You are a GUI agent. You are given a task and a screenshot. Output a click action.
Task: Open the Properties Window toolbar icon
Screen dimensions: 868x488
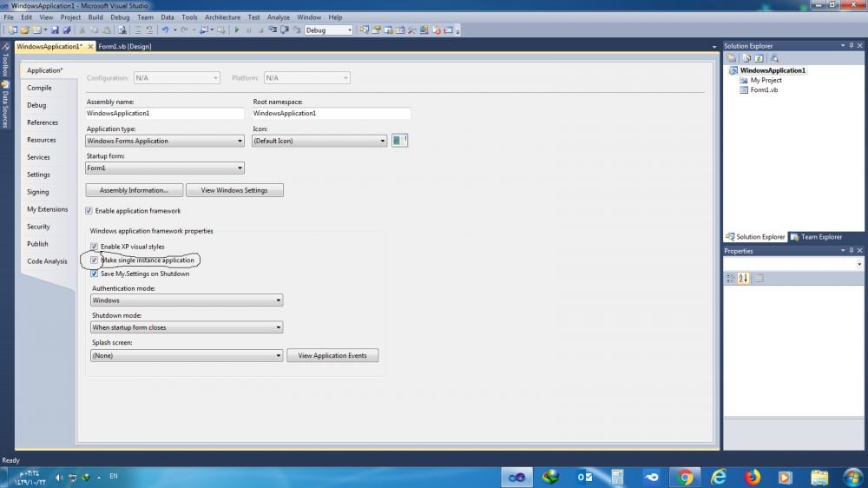tap(377, 30)
